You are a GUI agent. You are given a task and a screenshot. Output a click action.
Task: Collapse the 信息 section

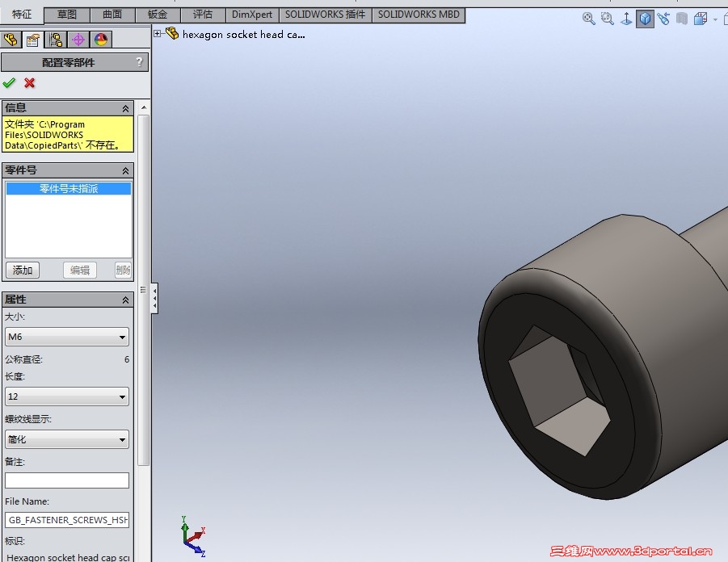tap(125, 108)
